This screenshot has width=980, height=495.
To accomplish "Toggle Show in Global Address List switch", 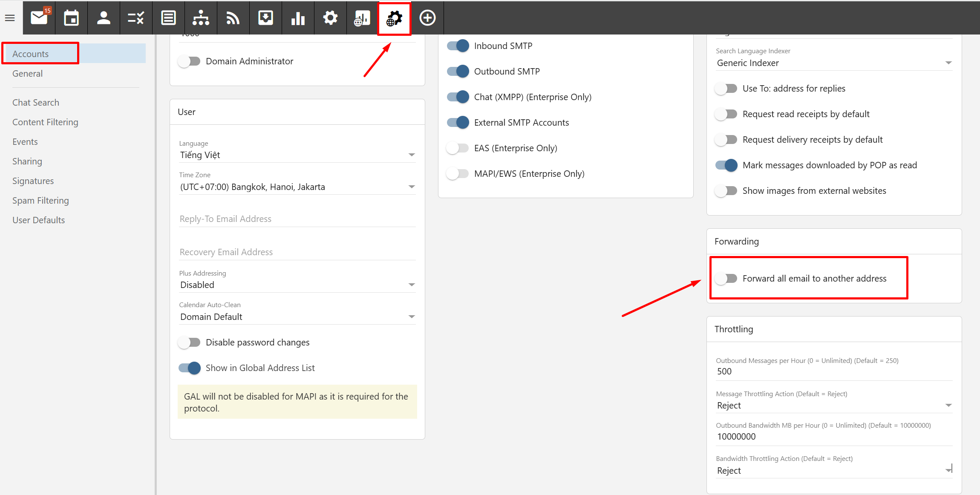I will pyautogui.click(x=190, y=368).
